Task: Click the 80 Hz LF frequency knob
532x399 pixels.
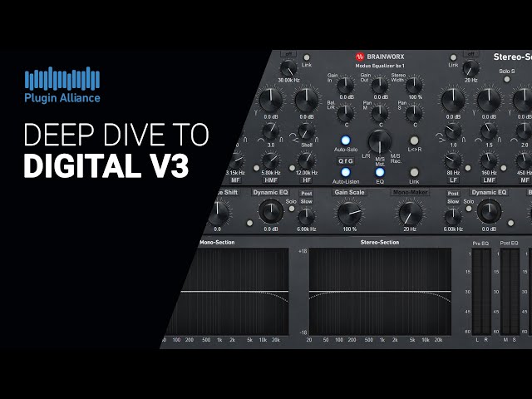Action: coord(453,160)
